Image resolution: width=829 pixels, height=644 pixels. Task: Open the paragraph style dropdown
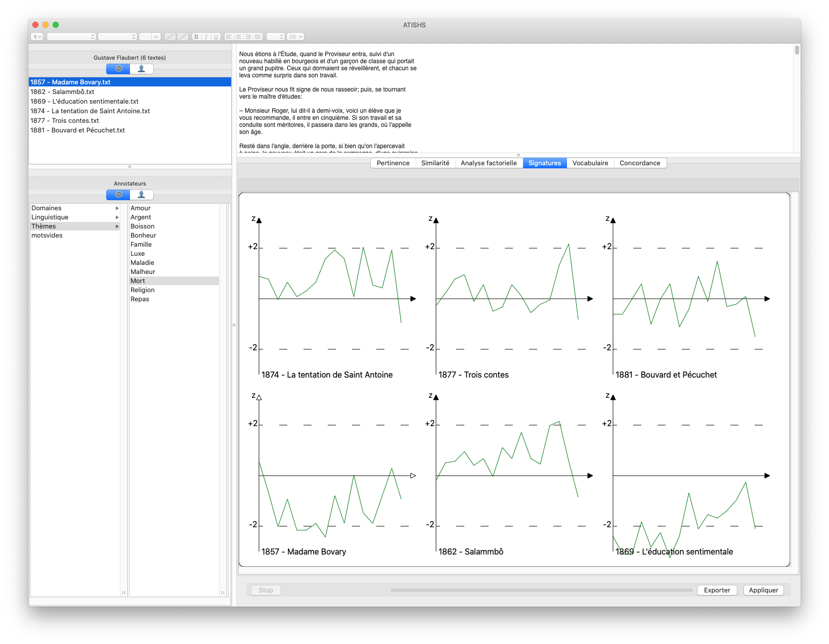click(x=37, y=37)
